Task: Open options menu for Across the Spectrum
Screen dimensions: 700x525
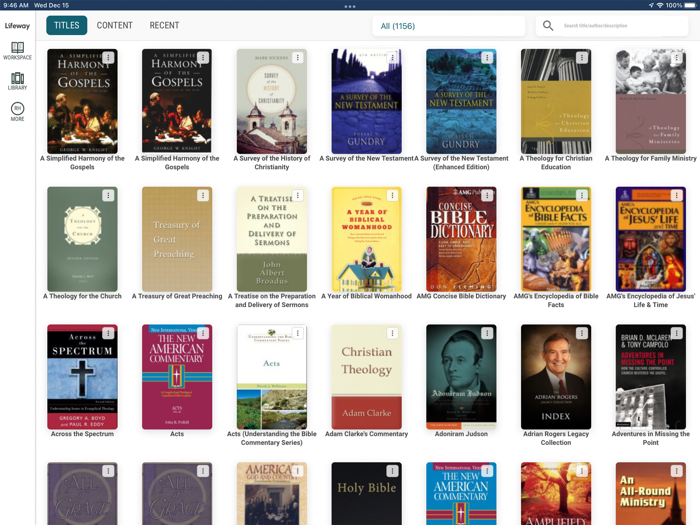Action: 108,333
